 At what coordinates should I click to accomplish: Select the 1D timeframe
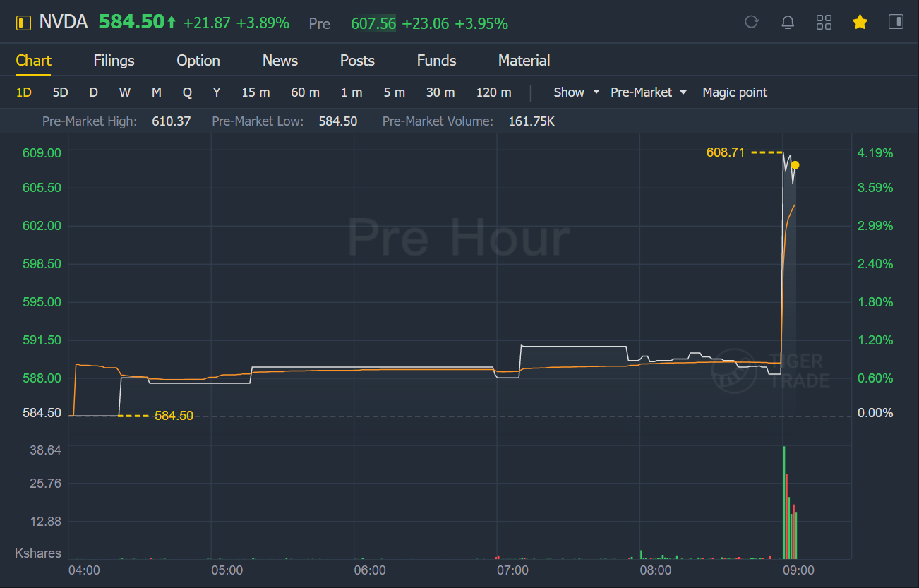[x=24, y=92]
